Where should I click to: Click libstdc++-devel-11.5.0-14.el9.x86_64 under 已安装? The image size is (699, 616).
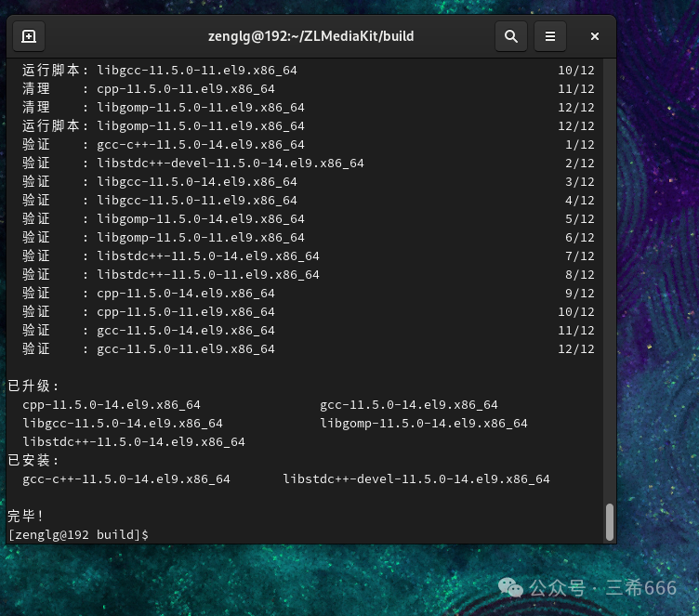pos(416,479)
